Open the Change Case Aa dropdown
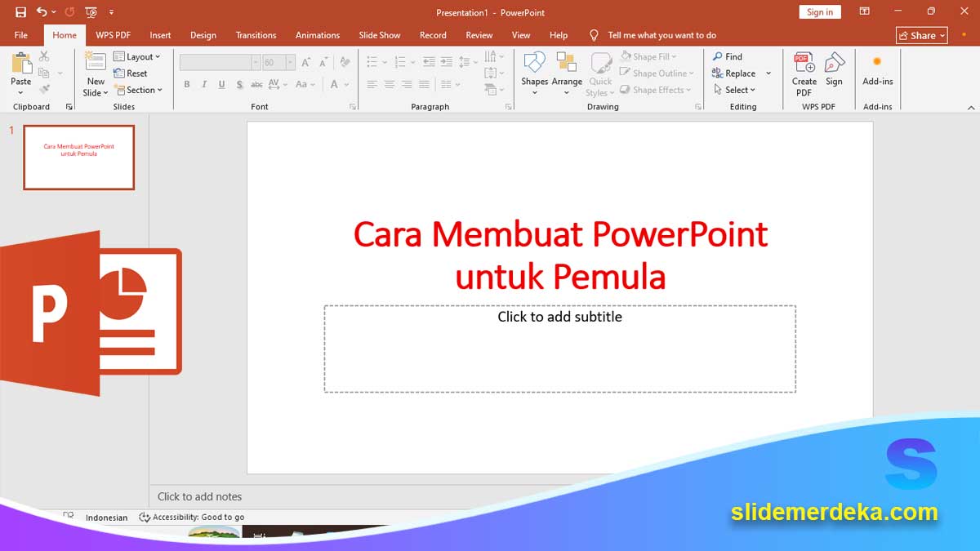 point(305,84)
